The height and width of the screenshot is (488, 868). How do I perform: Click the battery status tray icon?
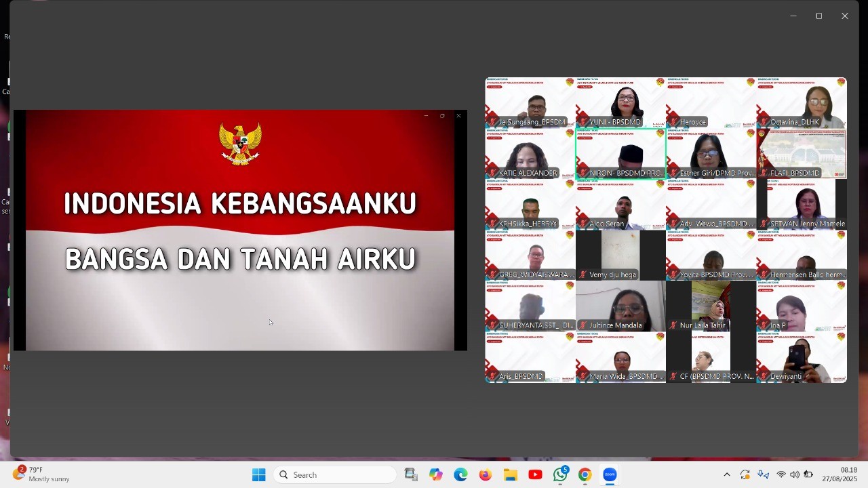[808, 475]
